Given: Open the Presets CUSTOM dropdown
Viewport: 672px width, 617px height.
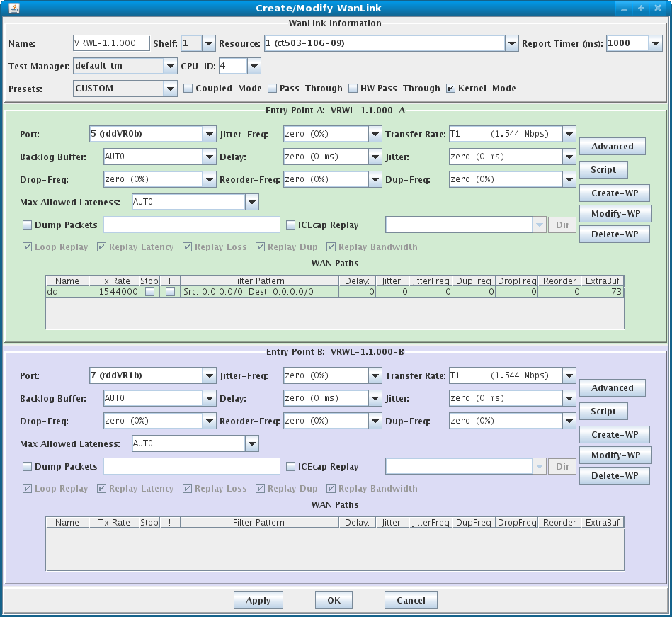Looking at the screenshot, I should pos(170,89).
